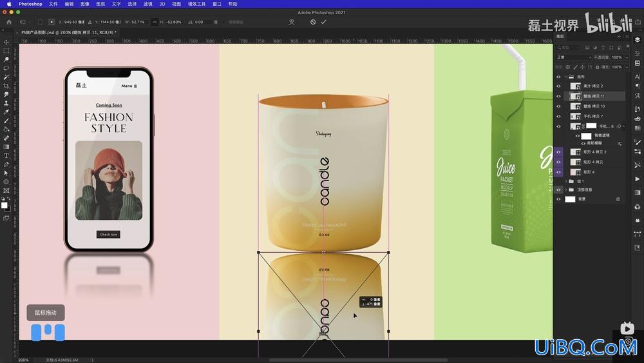644x363 pixels.
Task: Open the Home screen icon
Action: point(9,22)
